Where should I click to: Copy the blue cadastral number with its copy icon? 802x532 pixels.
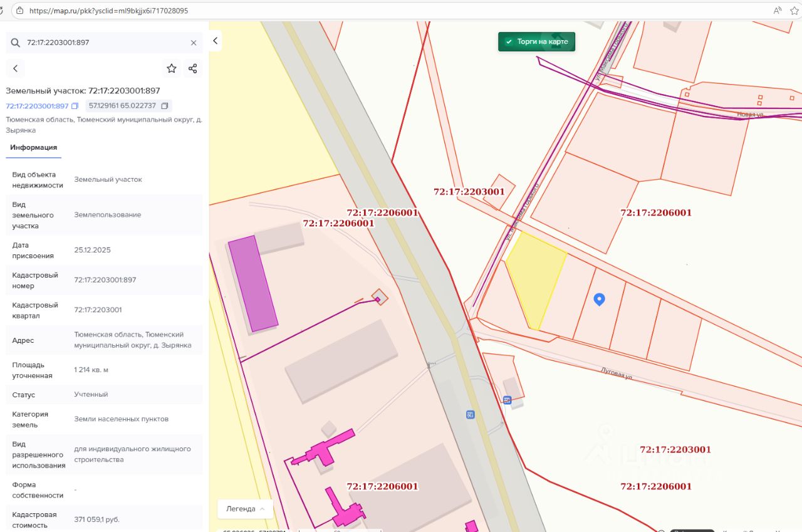75,106
